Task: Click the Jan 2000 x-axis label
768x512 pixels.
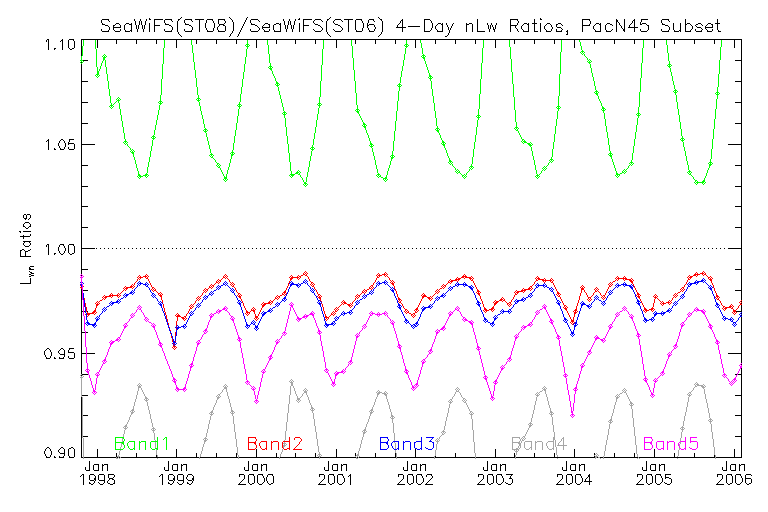Action: pyautogui.click(x=256, y=473)
